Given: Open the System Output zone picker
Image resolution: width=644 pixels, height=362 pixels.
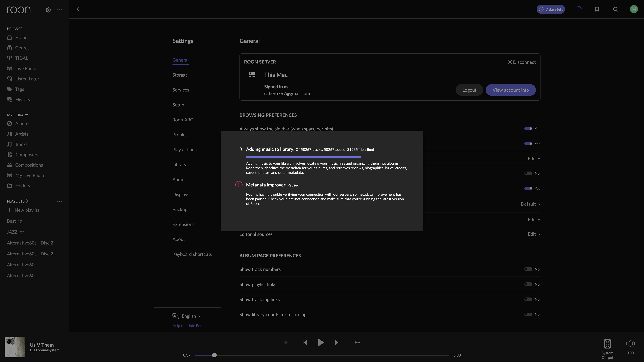Looking at the screenshot, I should pos(607,349).
